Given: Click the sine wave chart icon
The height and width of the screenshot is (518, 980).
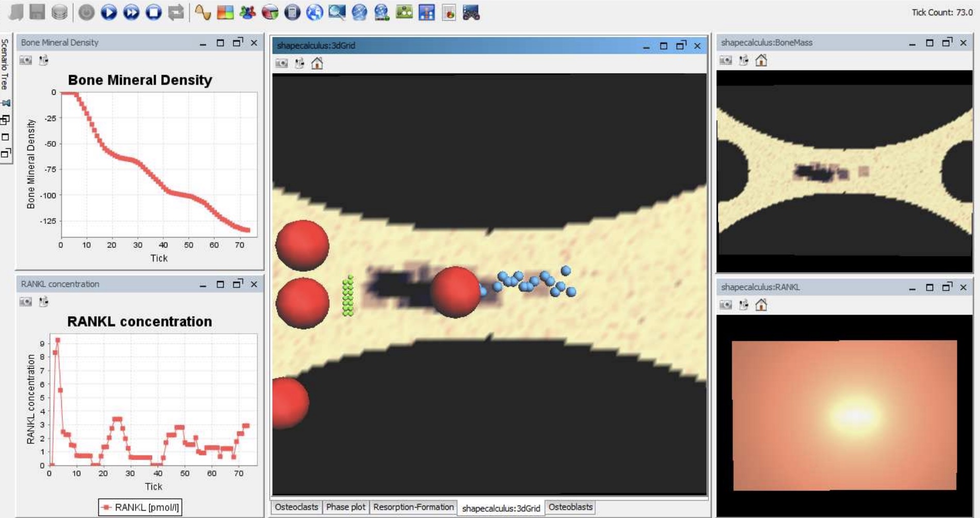Looking at the screenshot, I should 202,12.
